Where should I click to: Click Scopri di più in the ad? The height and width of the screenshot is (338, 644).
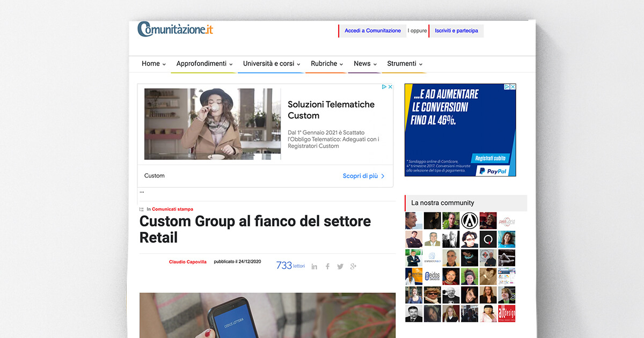364,176
